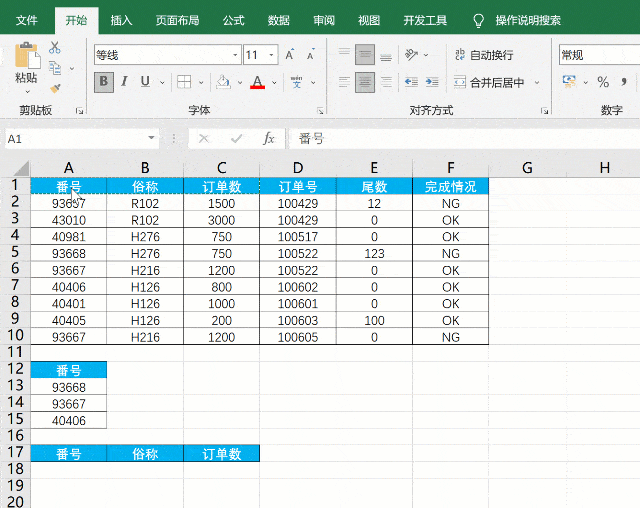Click the Copy icon

pyautogui.click(x=55, y=68)
